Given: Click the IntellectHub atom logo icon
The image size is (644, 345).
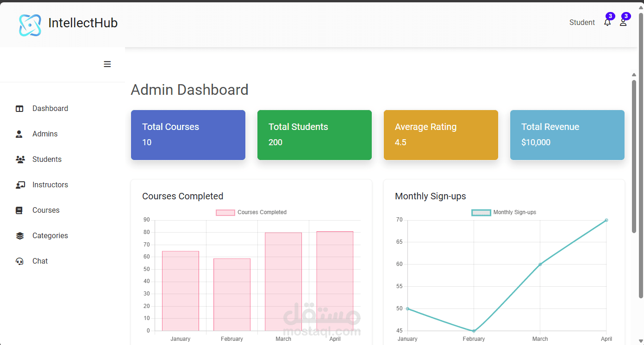Looking at the screenshot, I should (30, 25).
